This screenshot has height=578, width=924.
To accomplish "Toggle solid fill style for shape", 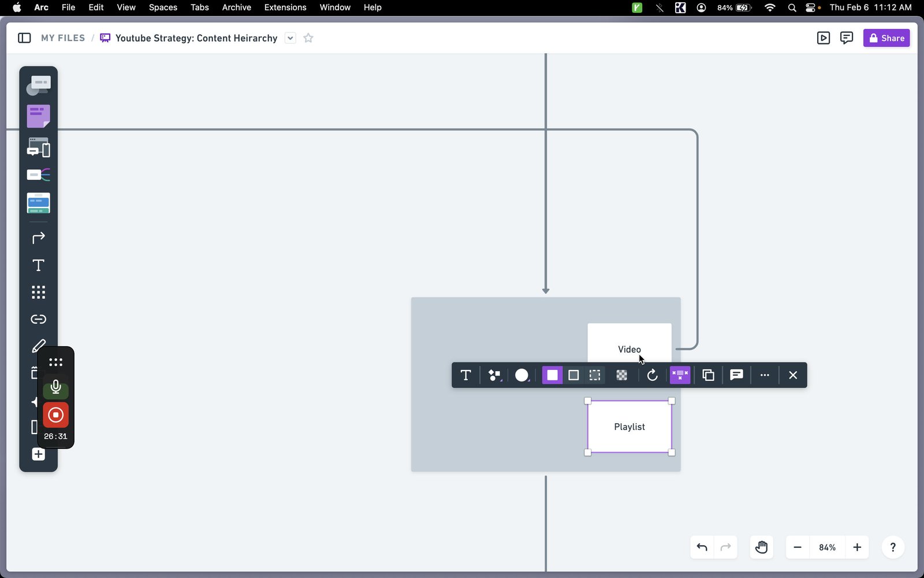I will tap(552, 375).
